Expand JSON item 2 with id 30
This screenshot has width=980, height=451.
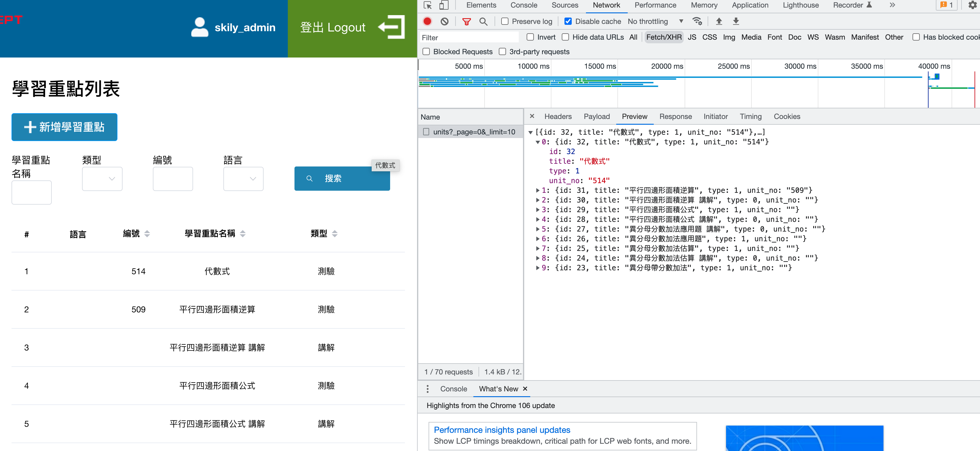(538, 200)
